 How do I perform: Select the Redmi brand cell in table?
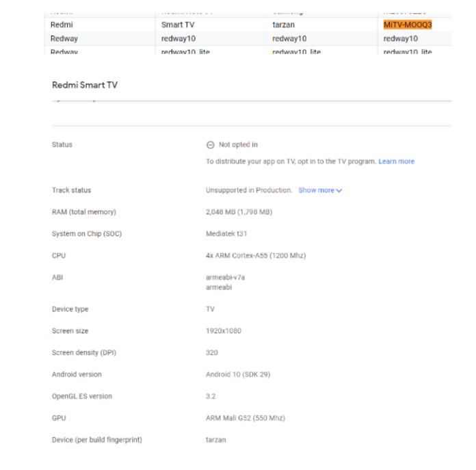coord(62,25)
